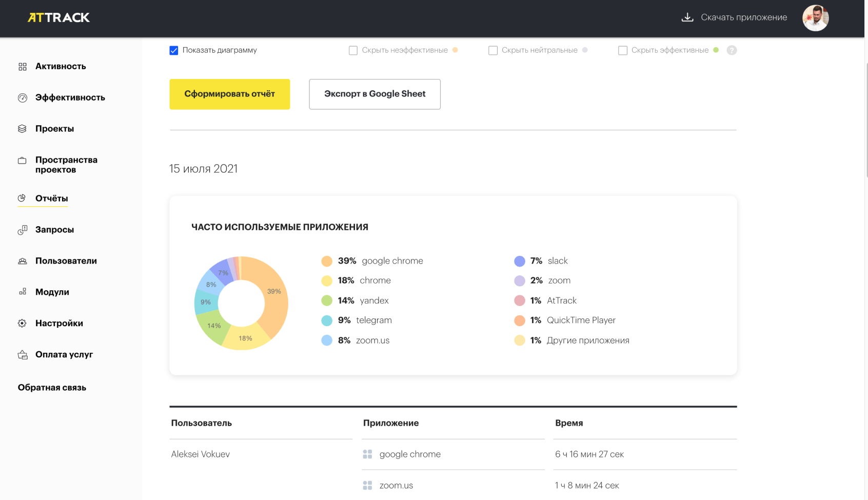The height and width of the screenshot is (500, 868).
Task: Click QuickTime Player legend color dot
Action: pyautogui.click(x=520, y=321)
